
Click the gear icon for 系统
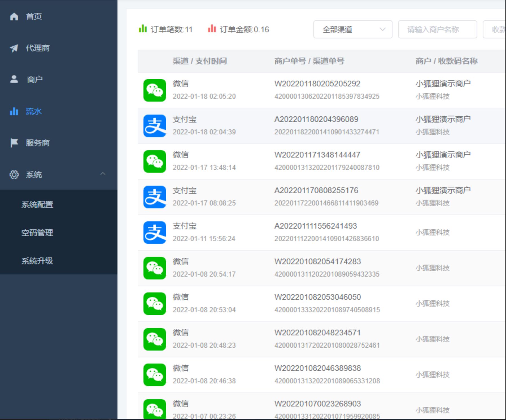(14, 174)
